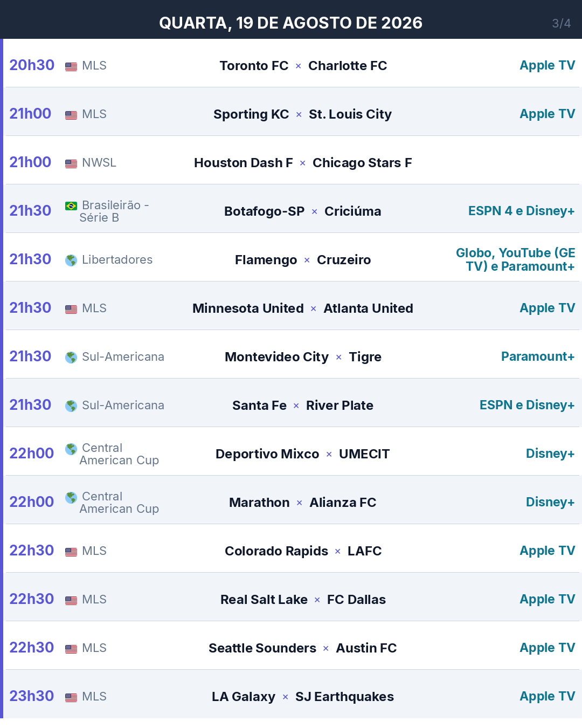Click Disney+ link for Marathon vs Alianza FC
Screen dimensions: 582x728
550,502
